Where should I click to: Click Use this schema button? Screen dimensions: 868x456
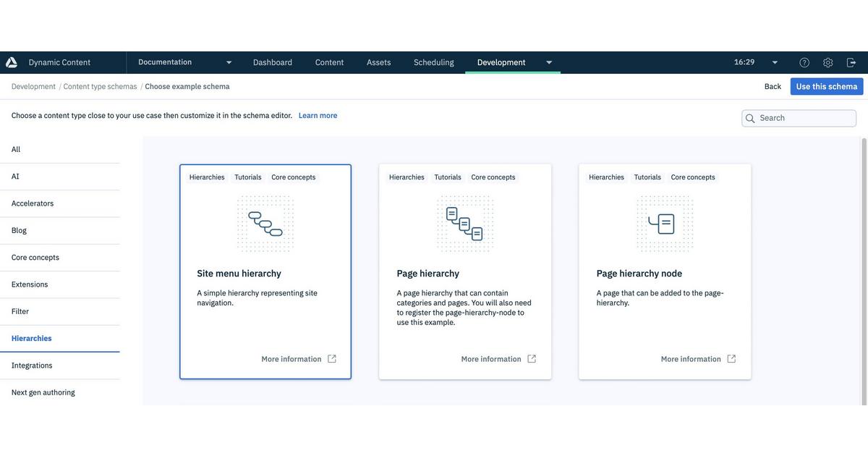(827, 87)
